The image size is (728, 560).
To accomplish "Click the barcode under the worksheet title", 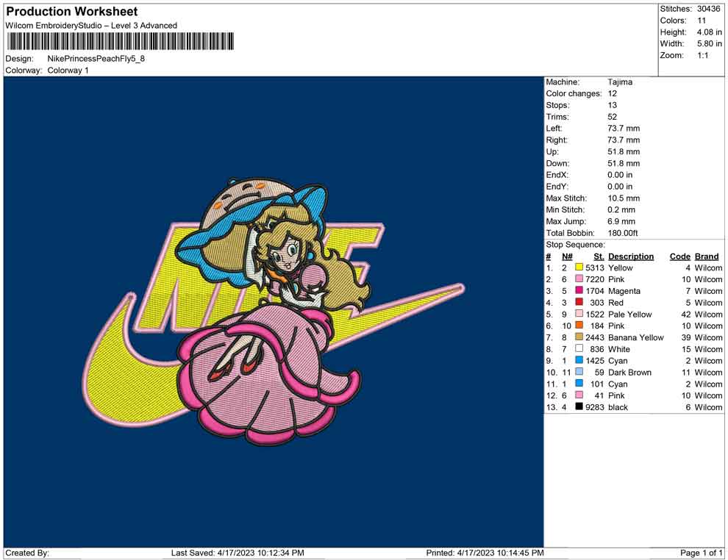I will click(120, 42).
